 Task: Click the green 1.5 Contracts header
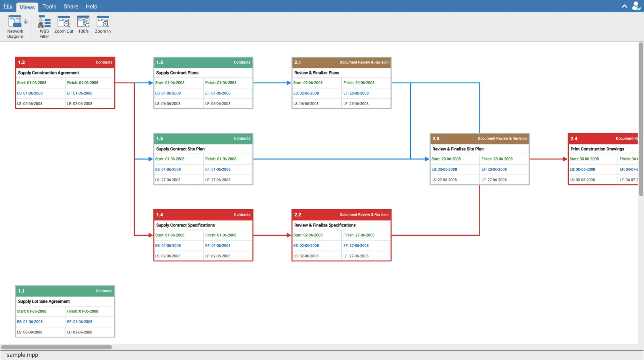click(203, 138)
